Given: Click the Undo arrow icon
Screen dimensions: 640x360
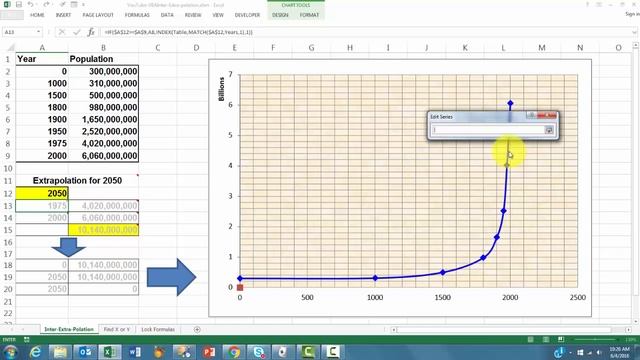Looking at the screenshot, I should pyautogui.click(x=31, y=4).
